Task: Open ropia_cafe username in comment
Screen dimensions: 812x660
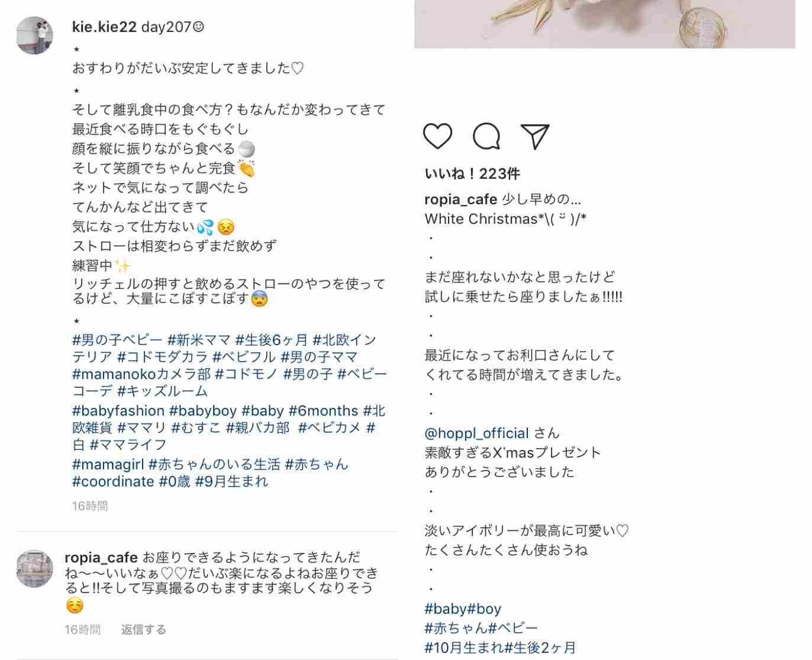Action: click(101, 558)
